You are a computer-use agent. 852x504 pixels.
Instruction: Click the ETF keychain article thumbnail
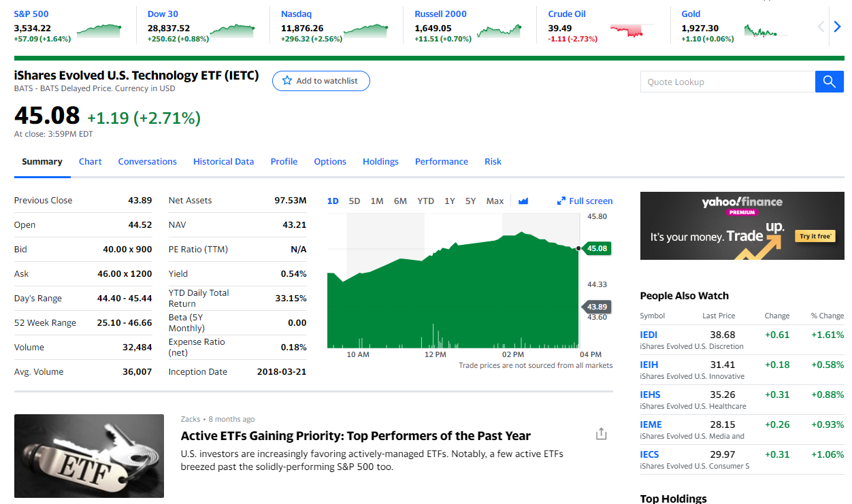click(x=89, y=456)
